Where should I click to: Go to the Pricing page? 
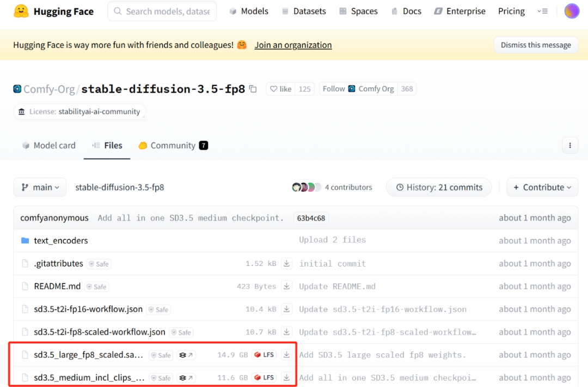pyautogui.click(x=511, y=11)
